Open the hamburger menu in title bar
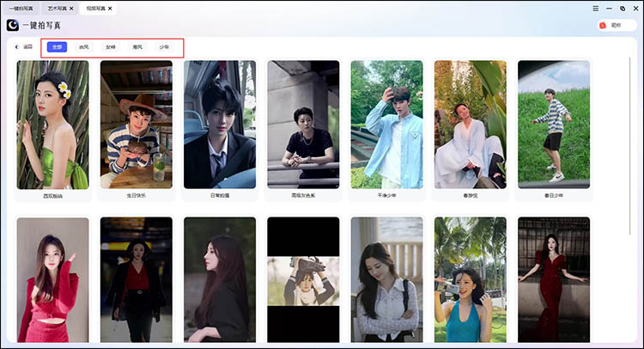The height and width of the screenshot is (349, 644). (x=596, y=9)
